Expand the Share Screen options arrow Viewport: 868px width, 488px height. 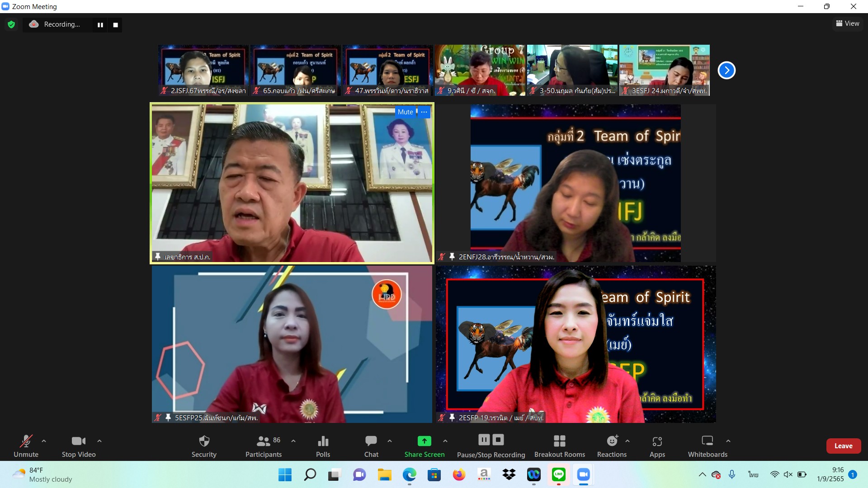445,441
